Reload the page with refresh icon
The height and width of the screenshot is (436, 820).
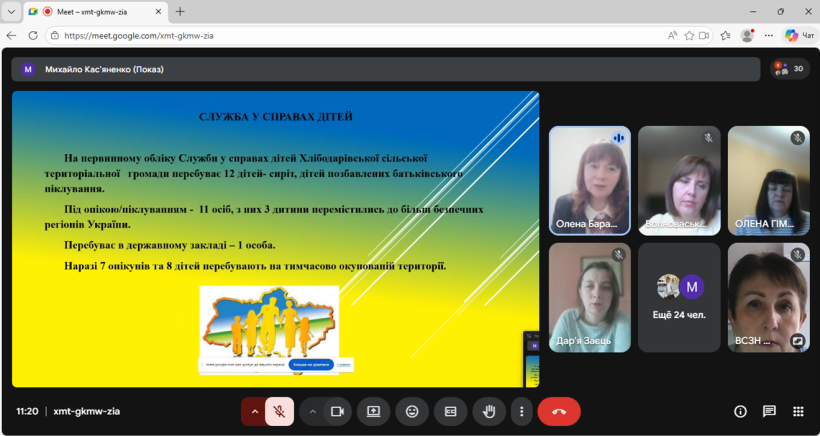tap(33, 36)
